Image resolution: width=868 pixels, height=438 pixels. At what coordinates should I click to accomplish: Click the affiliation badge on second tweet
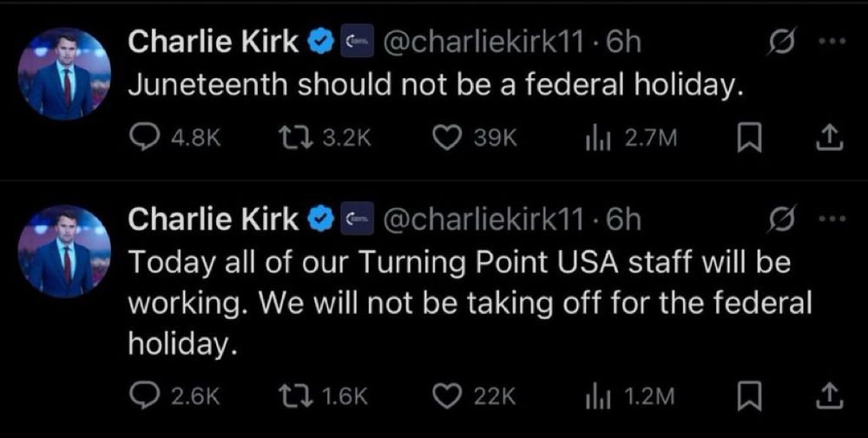click(356, 220)
